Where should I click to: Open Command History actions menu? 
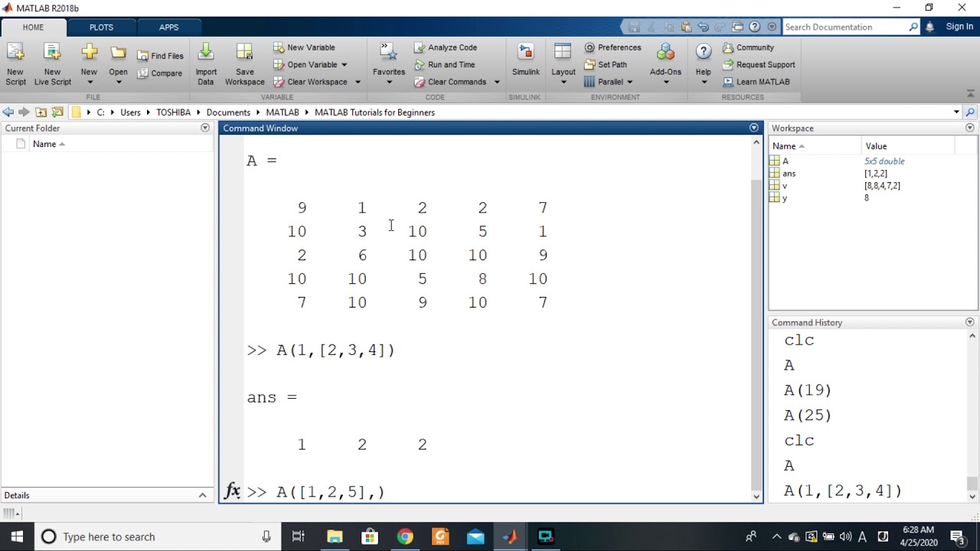coord(970,322)
